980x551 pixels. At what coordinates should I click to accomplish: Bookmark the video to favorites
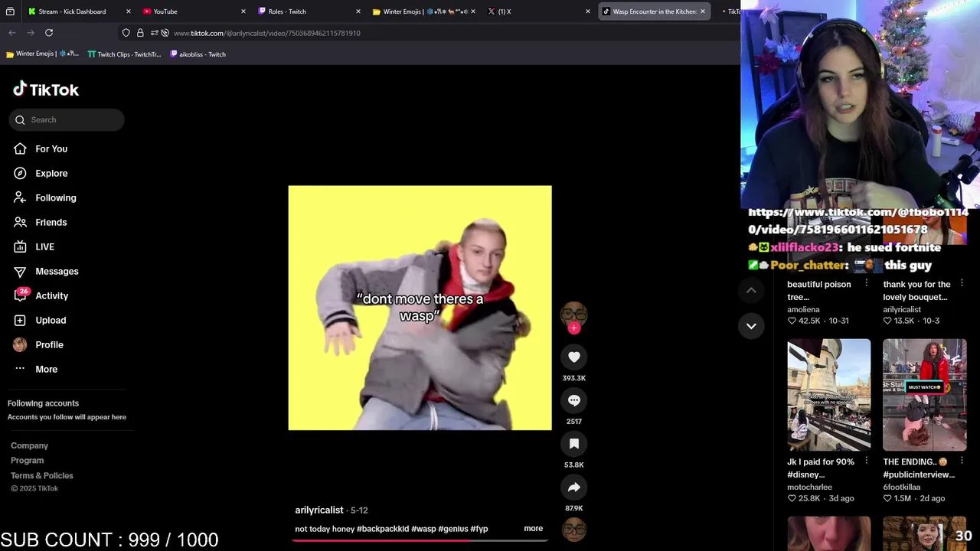click(574, 444)
